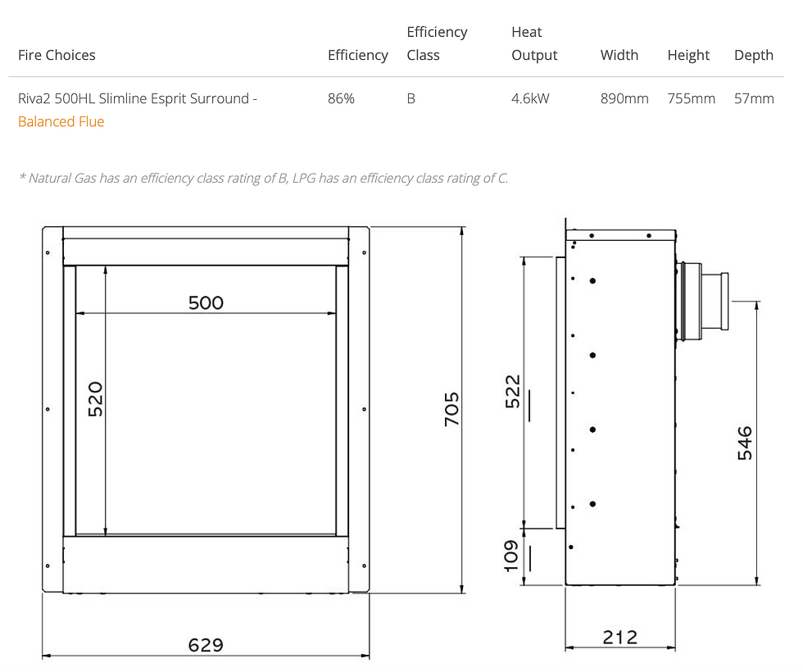Select the Fire Choices column header
The image size is (803, 672).
57,56
